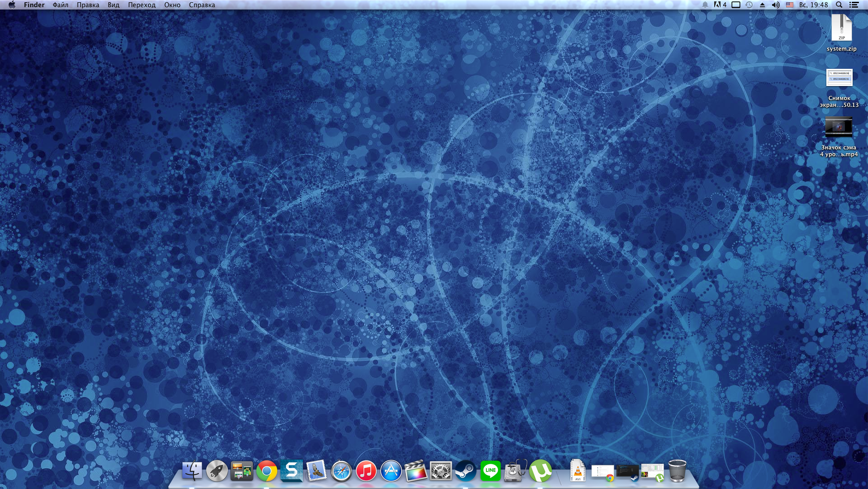Open the Окно menu
868x489 pixels.
click(x=172, y=5)
